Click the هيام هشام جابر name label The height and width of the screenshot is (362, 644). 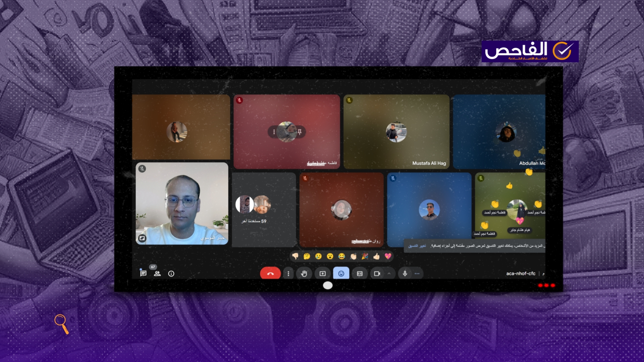(x=520, y=230)
